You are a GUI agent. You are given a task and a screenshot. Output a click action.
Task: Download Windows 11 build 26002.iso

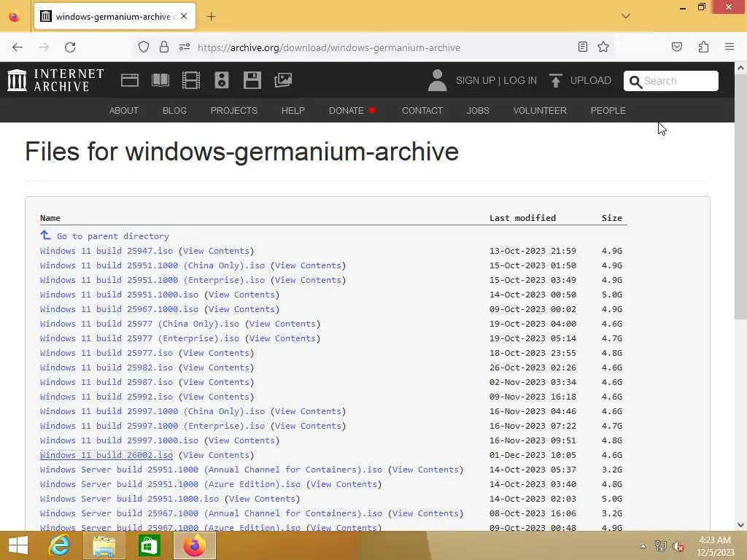(x=107, y=455)
